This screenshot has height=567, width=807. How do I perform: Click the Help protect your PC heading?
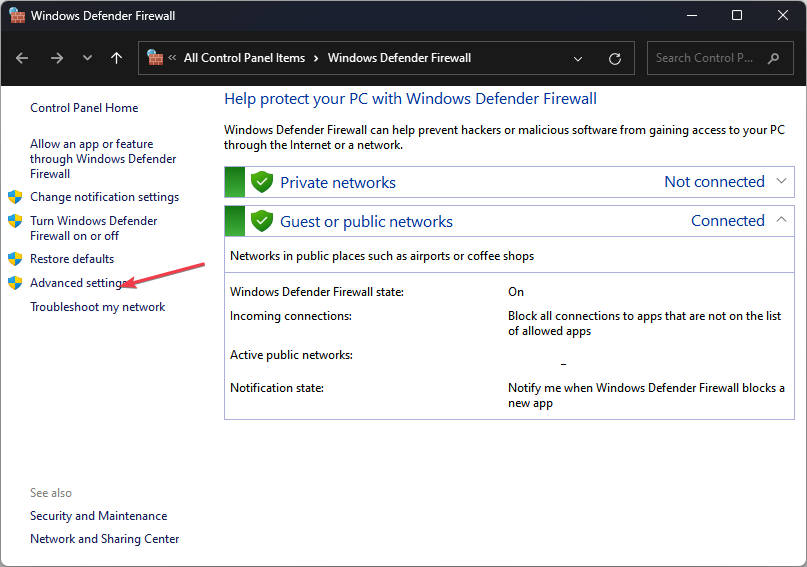click(410, 98)
